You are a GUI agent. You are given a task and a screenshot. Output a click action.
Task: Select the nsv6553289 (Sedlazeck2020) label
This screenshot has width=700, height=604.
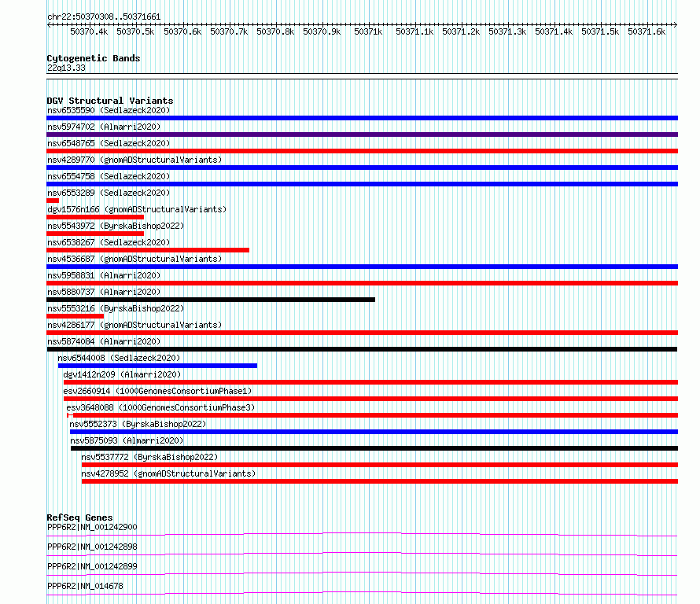[x=109, y=193]
